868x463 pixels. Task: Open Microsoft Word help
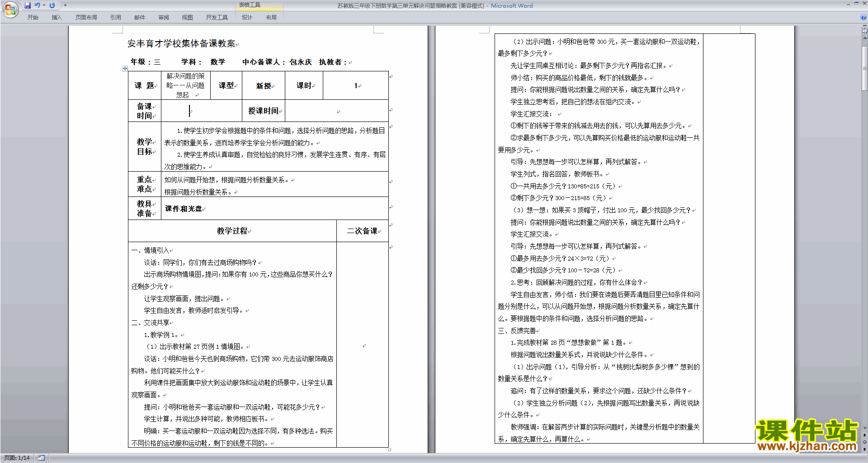tap(863, 17)
